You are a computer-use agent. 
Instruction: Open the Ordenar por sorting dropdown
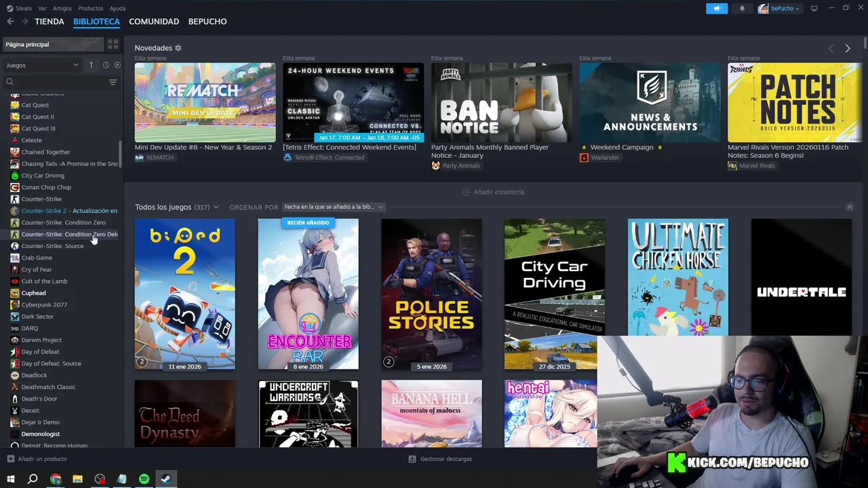pos(334,207)
